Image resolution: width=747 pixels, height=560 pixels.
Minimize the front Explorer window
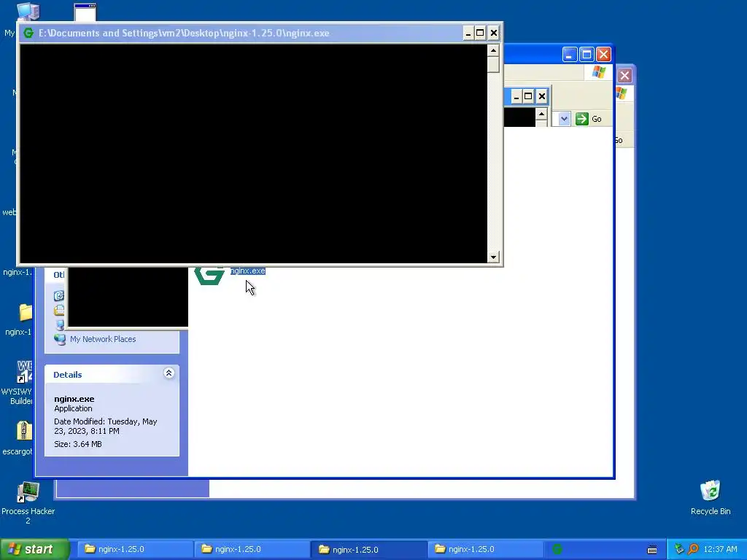tap(569, 55)
